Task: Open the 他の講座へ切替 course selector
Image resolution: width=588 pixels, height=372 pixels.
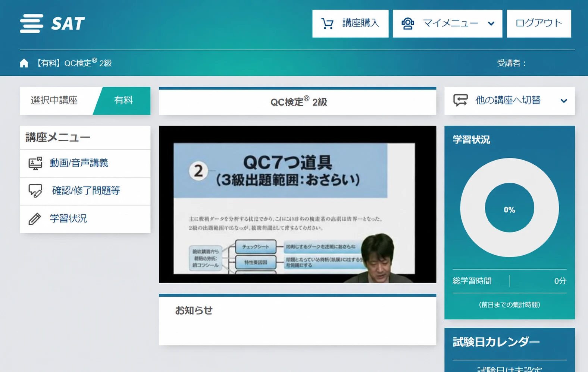Action: [510, 101]
